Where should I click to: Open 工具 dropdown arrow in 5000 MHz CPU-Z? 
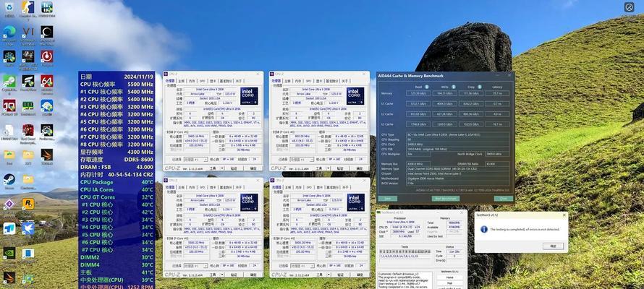click(x=329, y=275)
